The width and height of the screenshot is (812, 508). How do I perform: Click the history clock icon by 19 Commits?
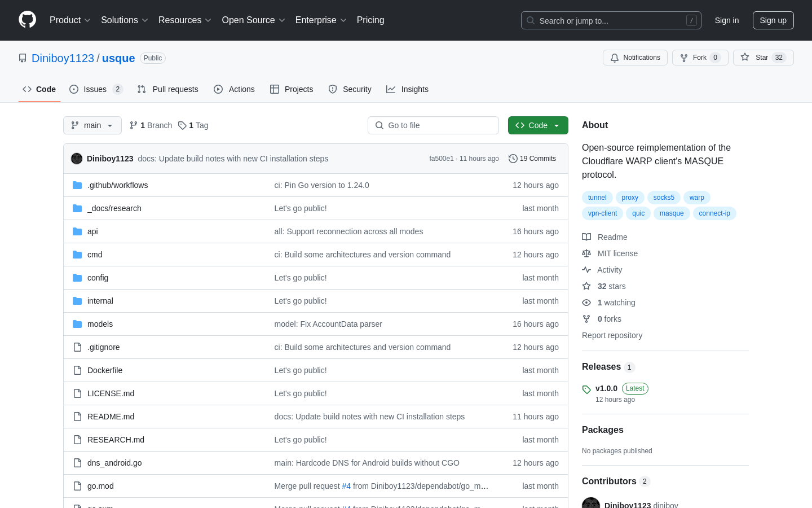tap(513, 159)
